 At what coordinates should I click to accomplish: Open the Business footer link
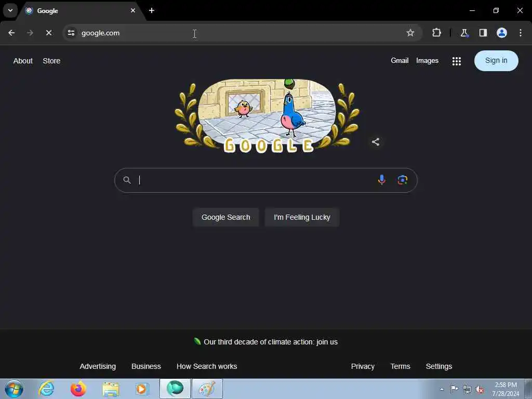pos(146,366)
